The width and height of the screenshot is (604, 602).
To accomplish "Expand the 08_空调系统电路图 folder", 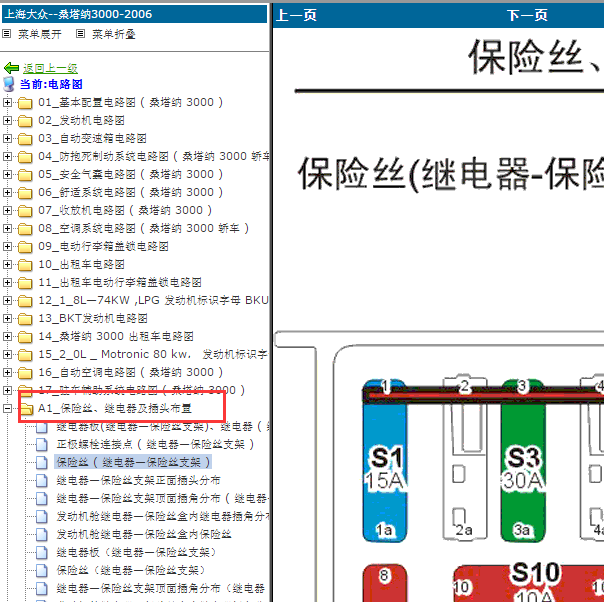I will (7, 228).
